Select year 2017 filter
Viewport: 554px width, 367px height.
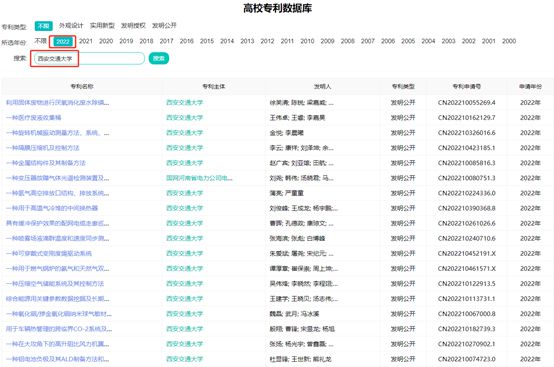[166, 41]
